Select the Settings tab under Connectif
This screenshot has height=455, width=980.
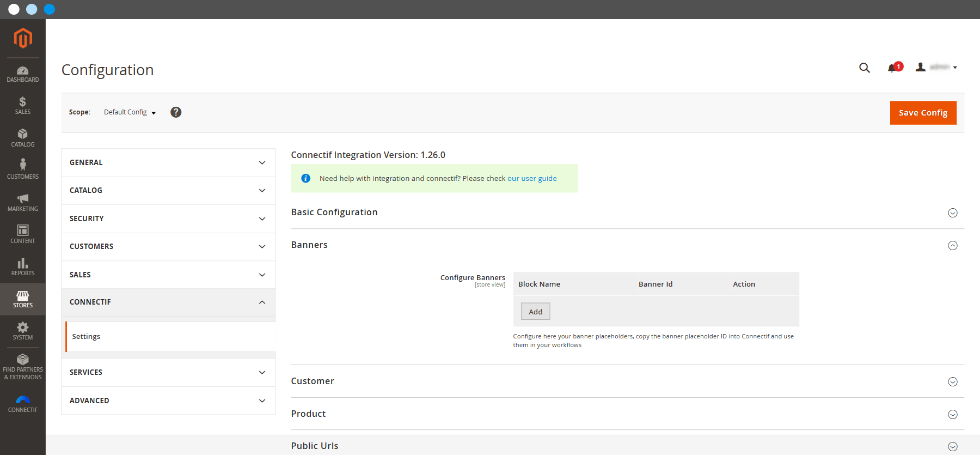170,337
